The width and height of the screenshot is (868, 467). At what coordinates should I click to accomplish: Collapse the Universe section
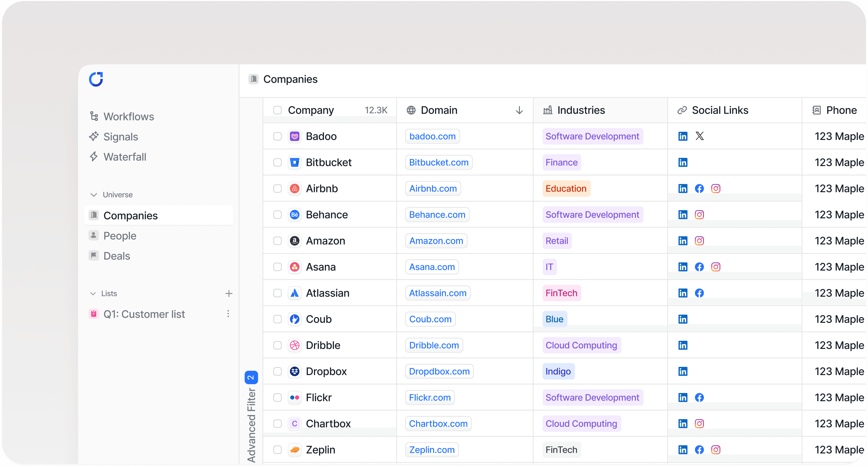[x=94, y=194]
